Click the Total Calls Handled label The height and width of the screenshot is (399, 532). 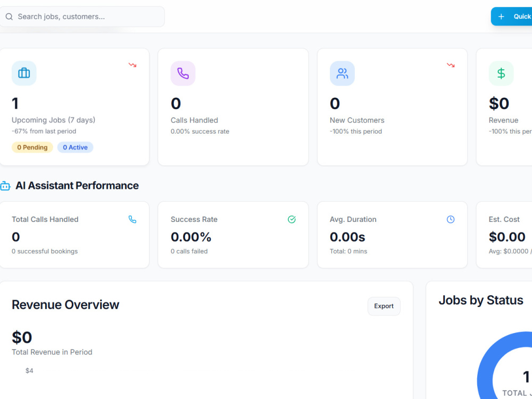tap(45, 220)
